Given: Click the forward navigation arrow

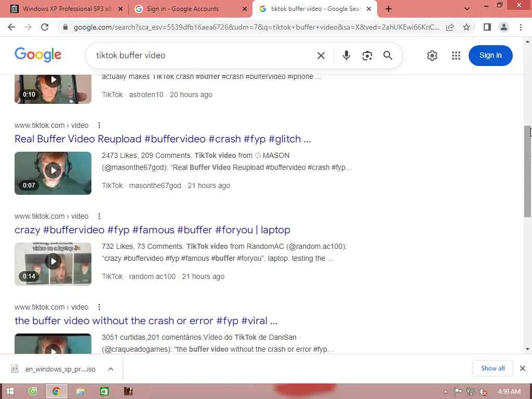Looking at the screenshot, I should tap(28, 27).
